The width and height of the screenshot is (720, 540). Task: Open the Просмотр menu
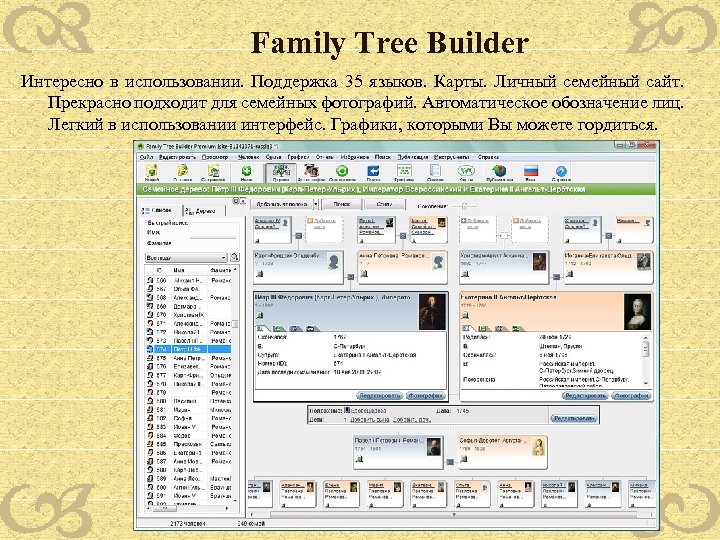coord(215,157)
